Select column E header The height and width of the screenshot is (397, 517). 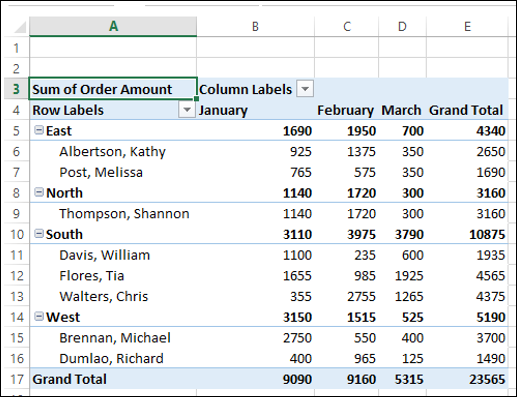(467, 26)
